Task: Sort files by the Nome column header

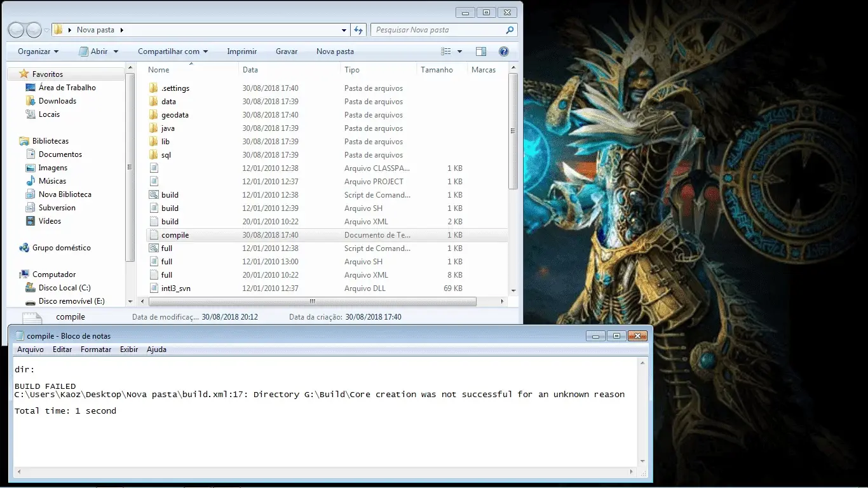Action: (191, 70)
